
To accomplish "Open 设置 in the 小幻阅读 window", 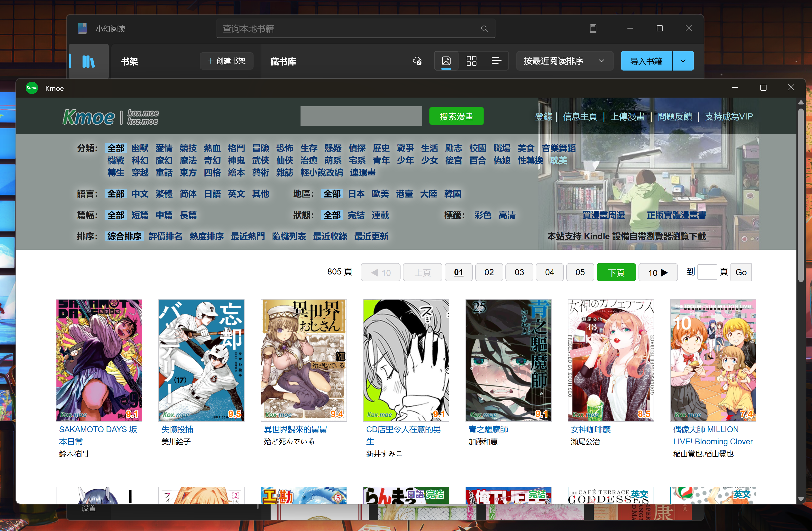I will click(89, 508).
